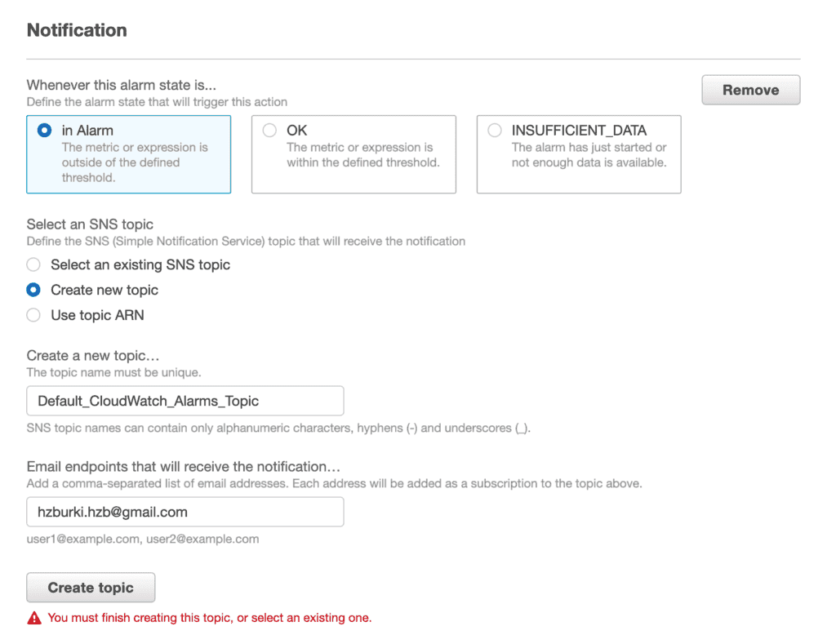Click the "Select an SNS topic" label
836x644 pixels.
(x=90, y=224)
